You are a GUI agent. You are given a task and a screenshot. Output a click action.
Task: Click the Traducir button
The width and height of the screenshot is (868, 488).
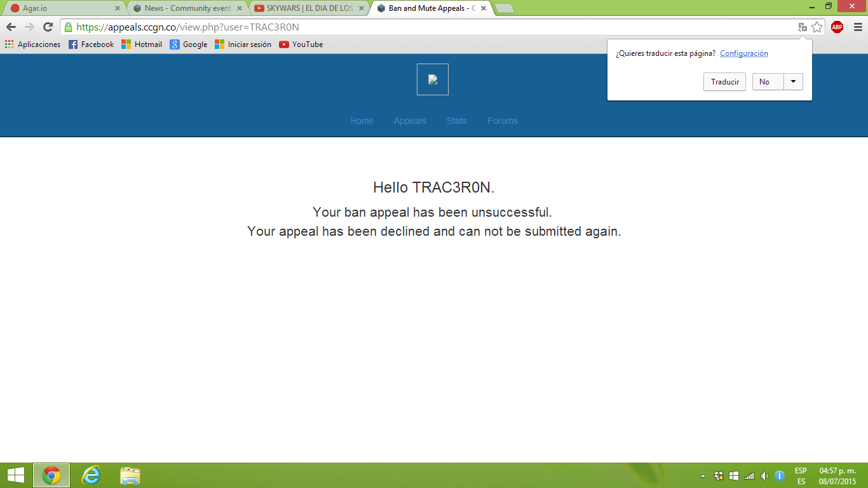725,82
